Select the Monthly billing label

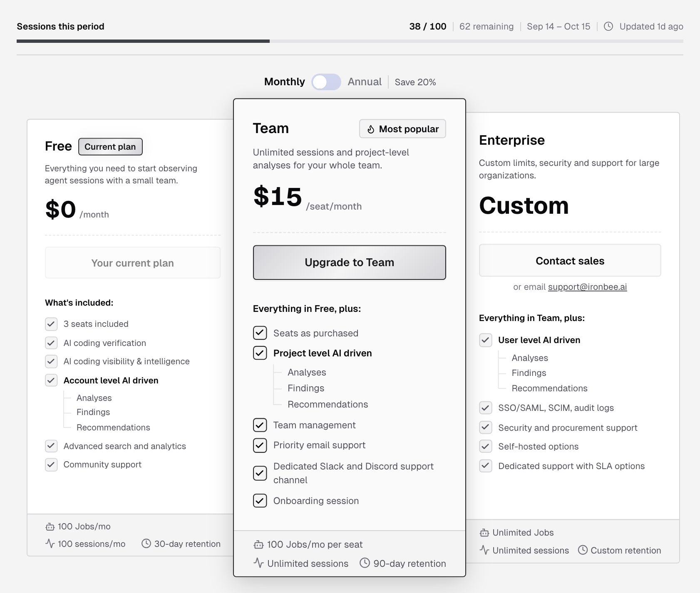285,82
